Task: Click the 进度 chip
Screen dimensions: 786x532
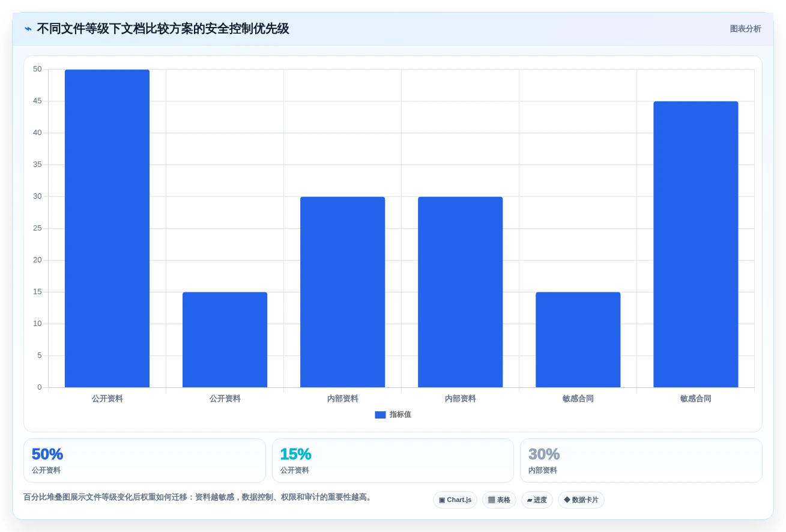Action: pyautogui.click(x=537, y=500)
